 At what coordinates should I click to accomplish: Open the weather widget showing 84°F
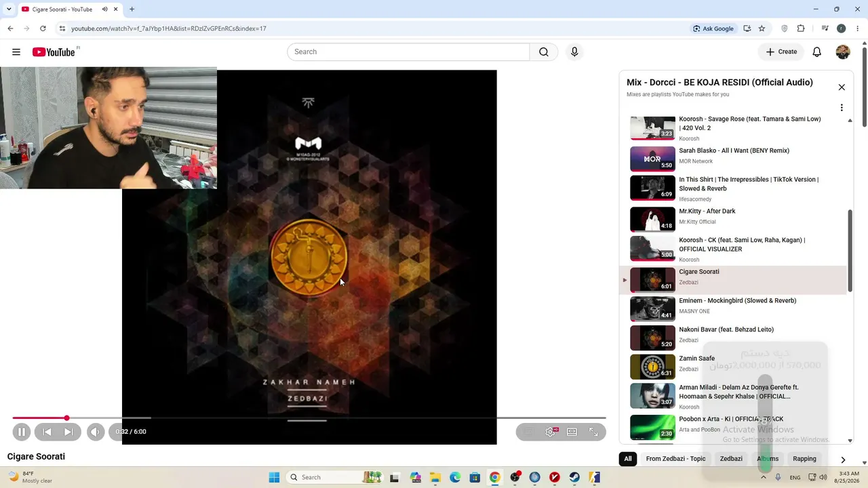[x=30, y=477]
